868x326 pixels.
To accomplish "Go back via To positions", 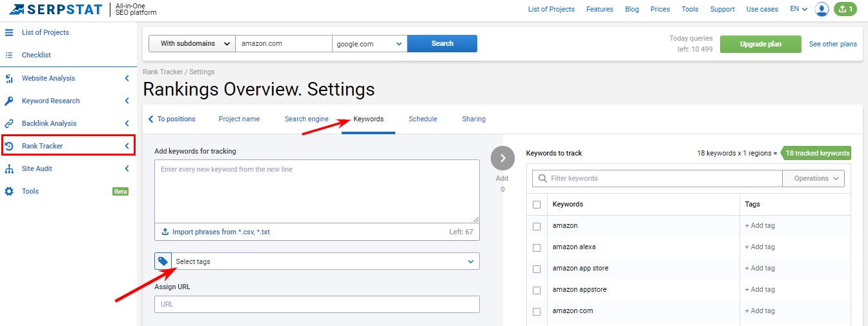I will [x=172, y=119].
